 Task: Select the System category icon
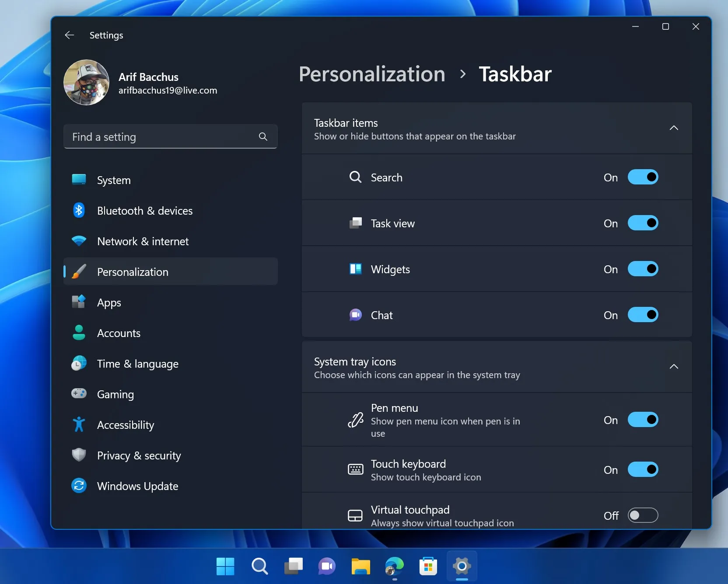click(79, 180)
